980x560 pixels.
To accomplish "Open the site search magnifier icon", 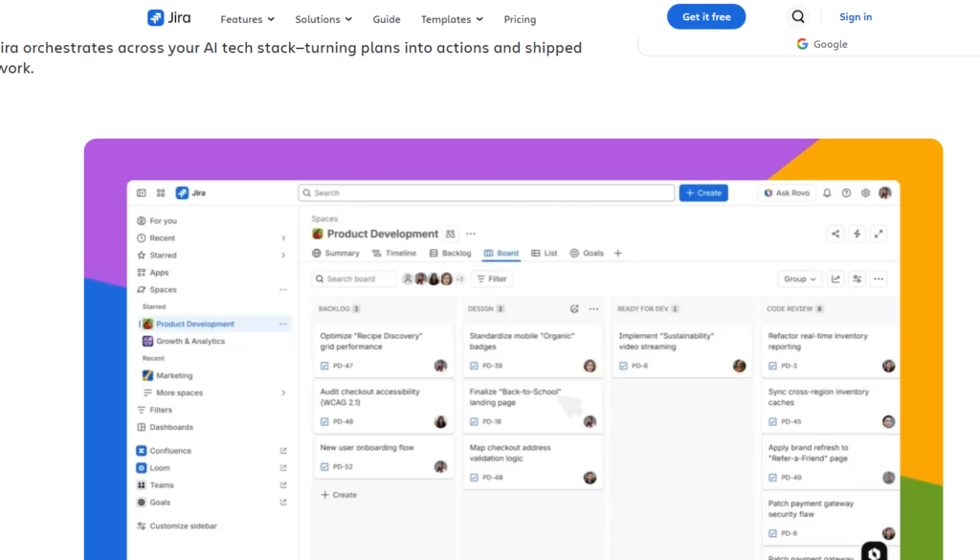I will pos(798,17).
